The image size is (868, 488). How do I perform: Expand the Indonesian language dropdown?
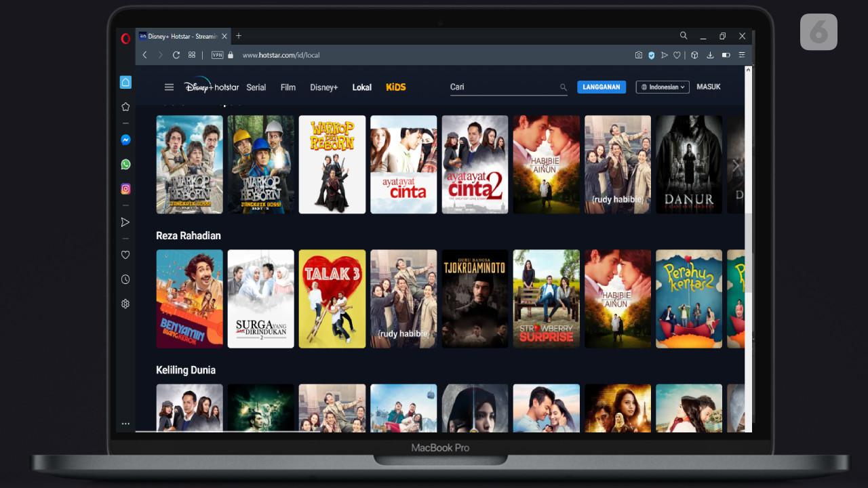pos(663,87)
